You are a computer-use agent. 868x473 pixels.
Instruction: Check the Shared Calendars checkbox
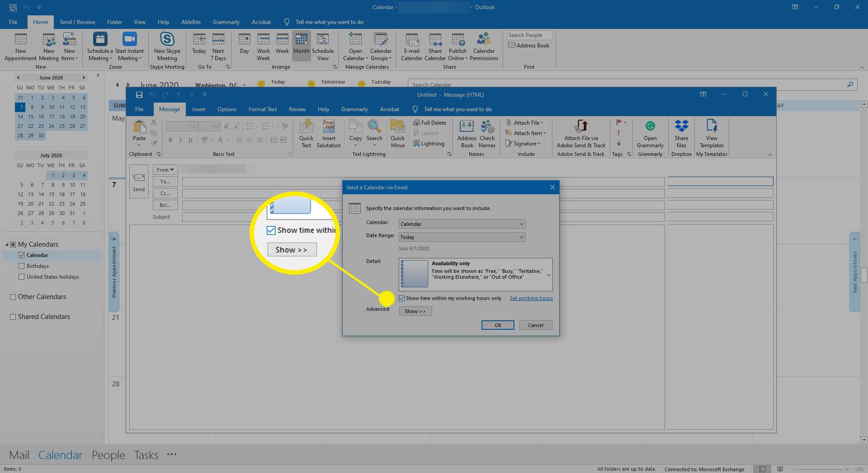point(13,317)
